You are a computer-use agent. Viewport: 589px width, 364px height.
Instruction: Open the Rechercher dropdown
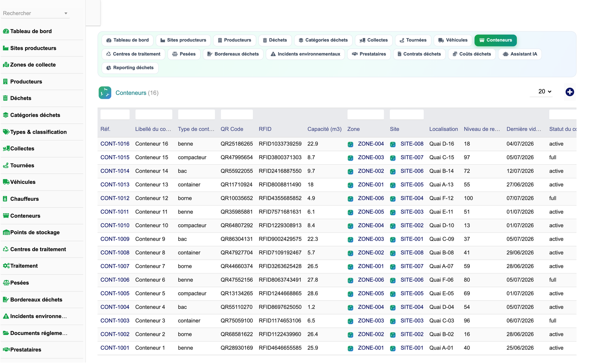coord(35,13)
